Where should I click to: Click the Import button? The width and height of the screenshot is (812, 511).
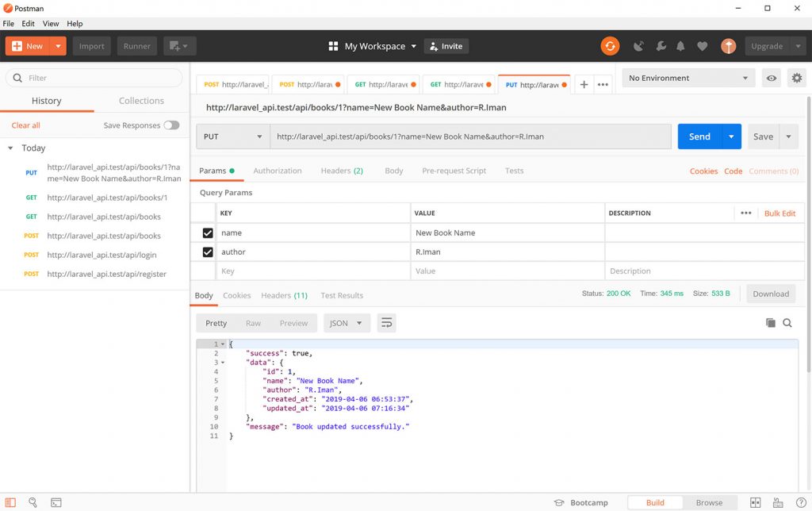(92, 46)
